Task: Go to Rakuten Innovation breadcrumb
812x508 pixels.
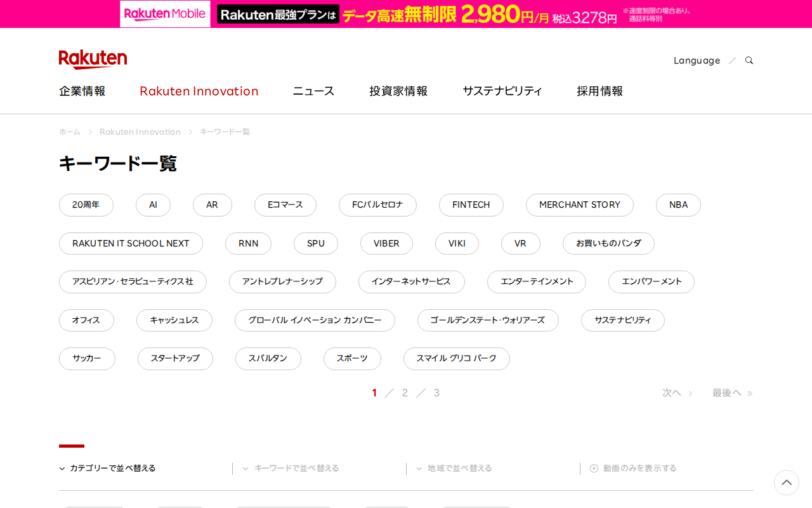Action: pyautogui.click(x=140, y=131)
